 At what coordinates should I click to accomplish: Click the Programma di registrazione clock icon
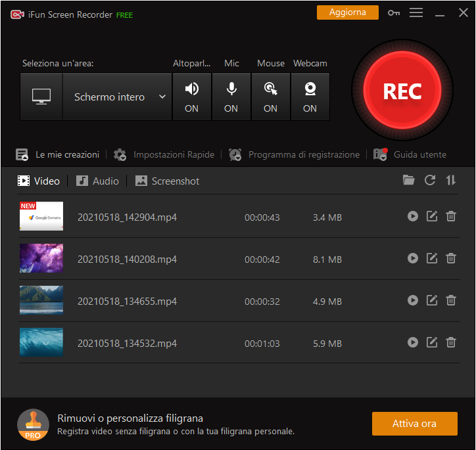pyautogui.click(x=235, y=154)
